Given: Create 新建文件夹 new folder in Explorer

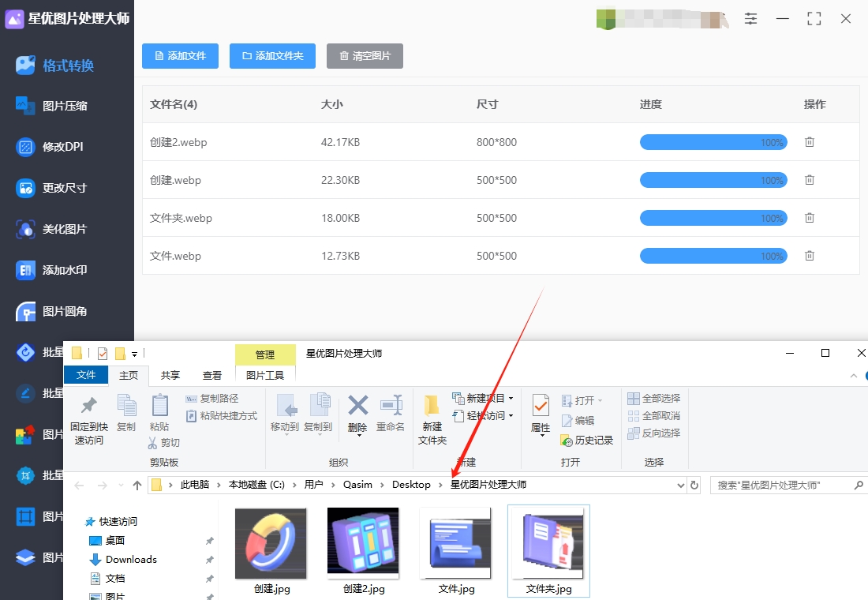Looking at the screenshot, I should point(432,420).
